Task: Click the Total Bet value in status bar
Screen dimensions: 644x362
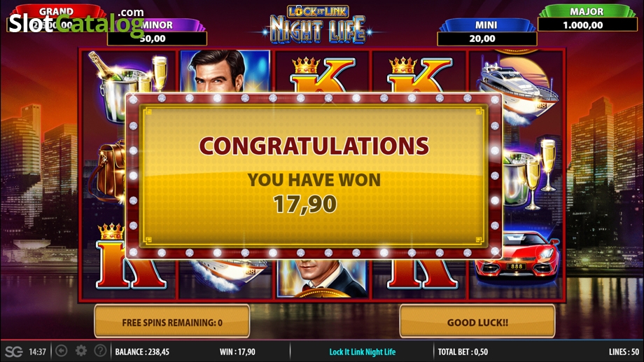Action: tap(463, 351)
